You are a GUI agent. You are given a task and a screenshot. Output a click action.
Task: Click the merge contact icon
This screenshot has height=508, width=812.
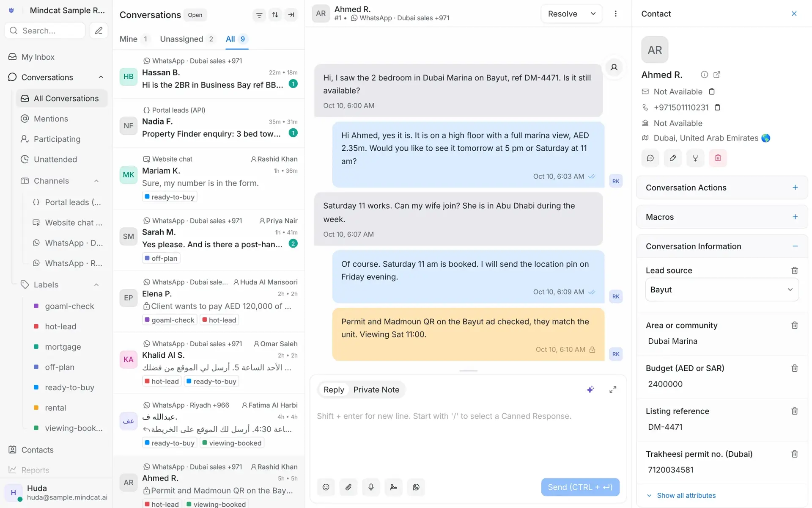coord(695,158)
